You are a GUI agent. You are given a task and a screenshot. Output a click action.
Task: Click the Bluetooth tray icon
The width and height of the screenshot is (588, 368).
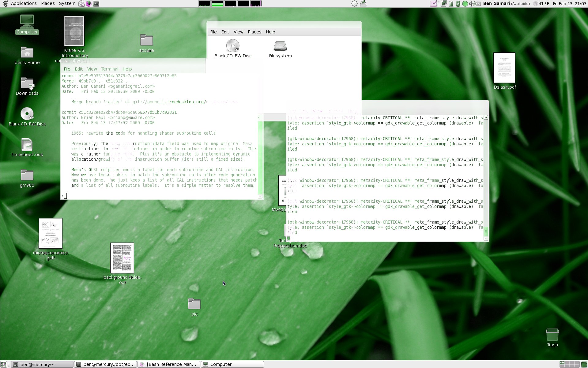tap(458, 4)
